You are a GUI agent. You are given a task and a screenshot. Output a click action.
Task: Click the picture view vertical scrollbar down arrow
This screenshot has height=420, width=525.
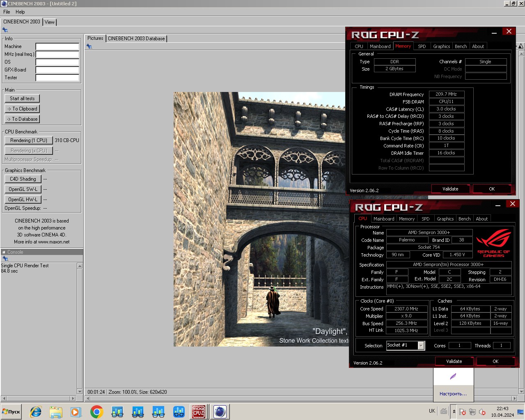click(521, 392)
